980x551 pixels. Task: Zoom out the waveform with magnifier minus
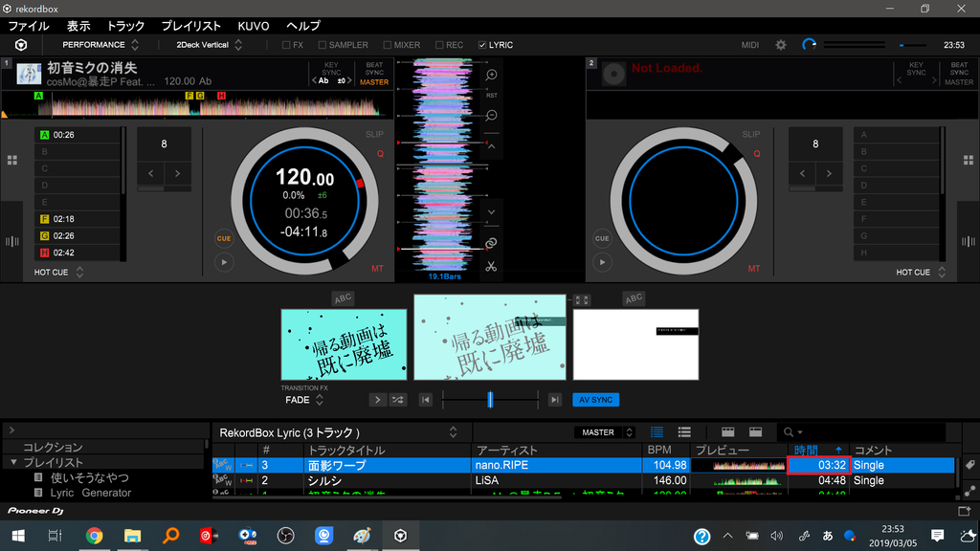492,116
